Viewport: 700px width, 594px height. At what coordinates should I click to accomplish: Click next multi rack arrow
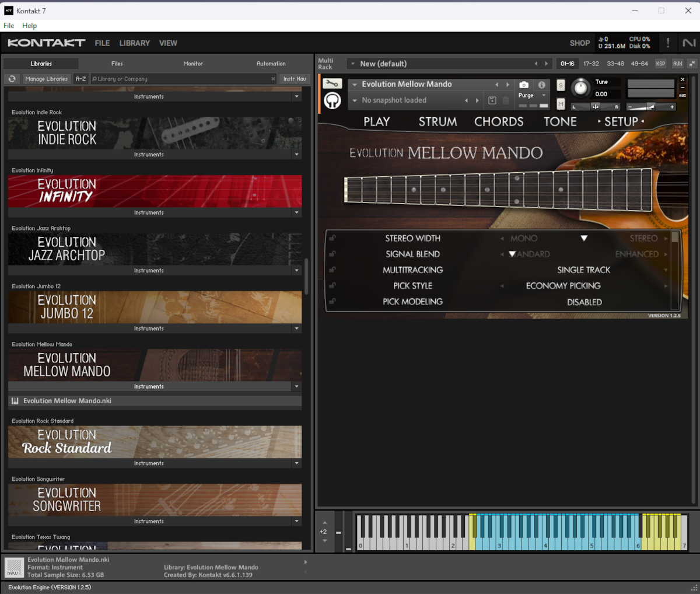pos(547,64)
